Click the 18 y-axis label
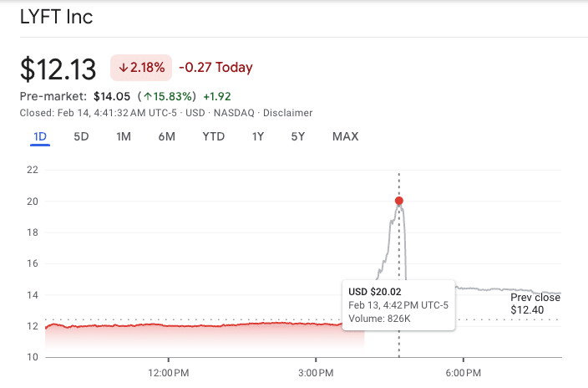Screen dimensions: 588x388 pyautogui.click(x=33, y=232)
